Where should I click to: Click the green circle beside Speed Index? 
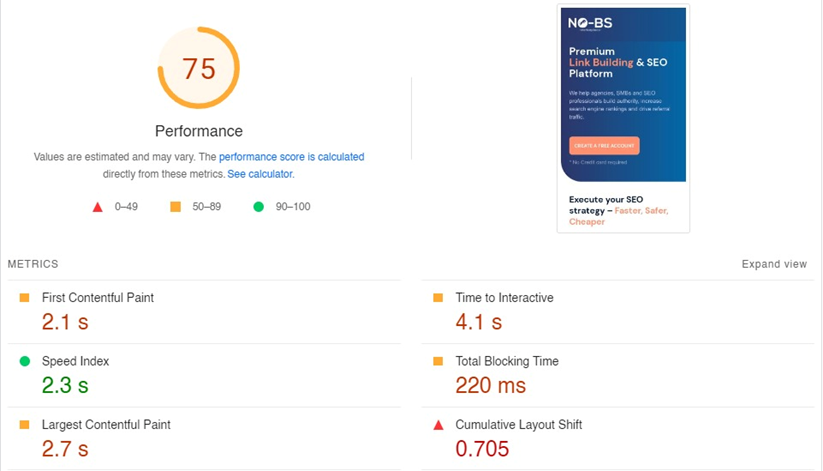pos(25,361)
